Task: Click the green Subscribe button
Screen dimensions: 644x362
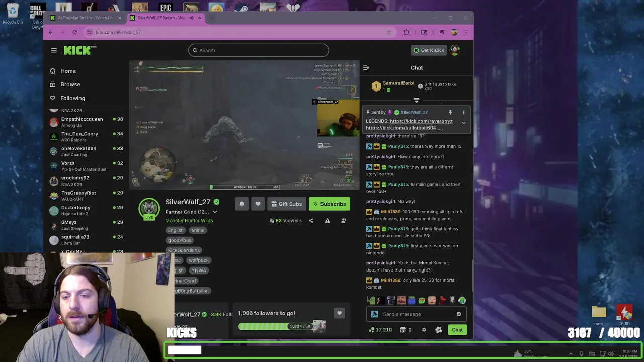Action: pos(330,204)
